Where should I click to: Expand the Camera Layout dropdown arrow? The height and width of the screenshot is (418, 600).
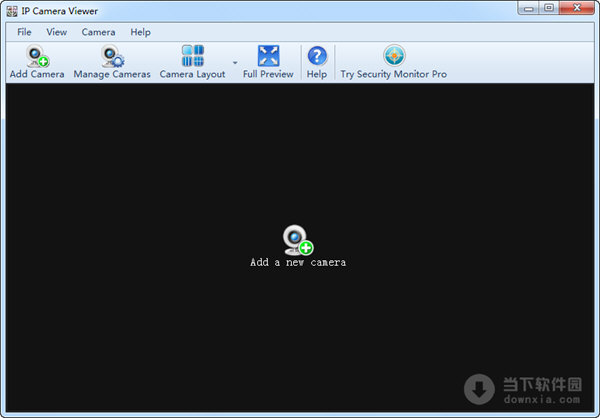tap(235, 62)
